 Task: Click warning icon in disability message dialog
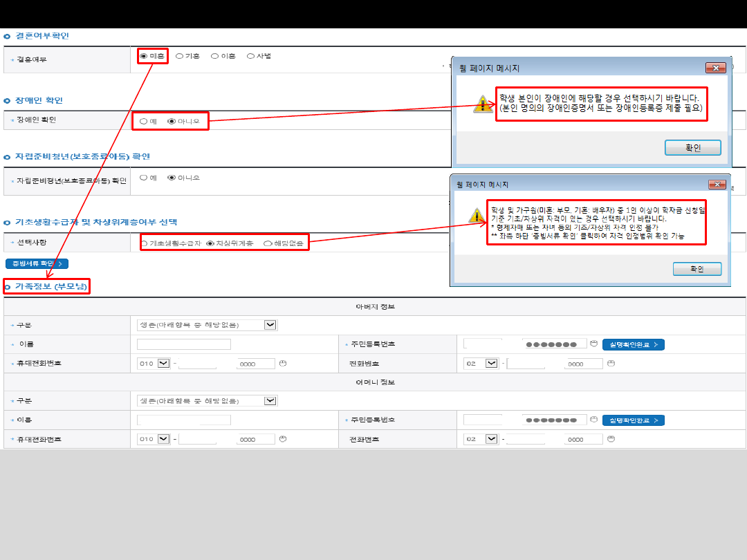tap(483, 105)
